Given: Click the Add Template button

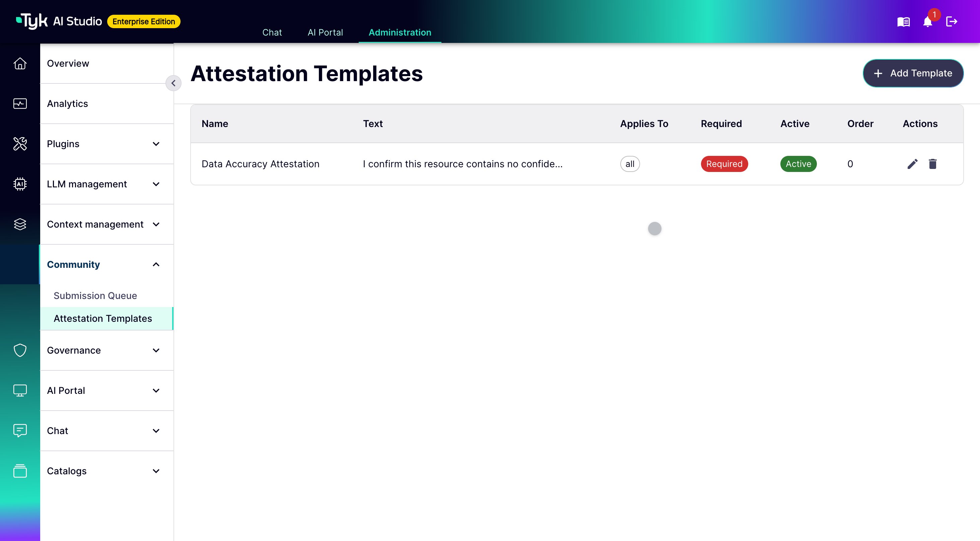Looking at the screenshot, I should (x=913, y=73).
